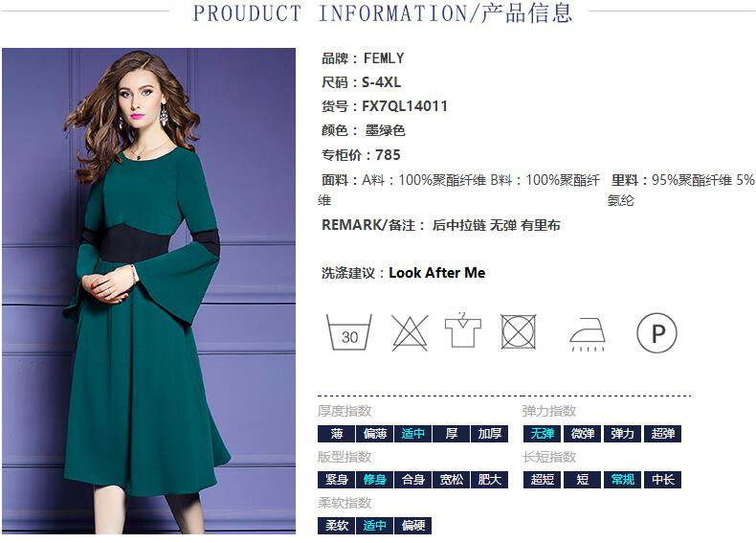Click the 30-degree wash tub icon
This screenshot has width=756, height=543.
pyautogui.click(x=349, y=332)
